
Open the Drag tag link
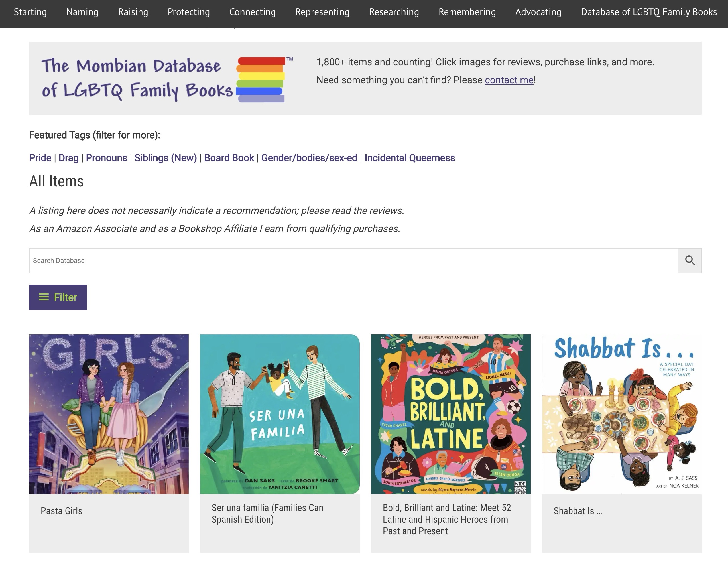(68, 158)
